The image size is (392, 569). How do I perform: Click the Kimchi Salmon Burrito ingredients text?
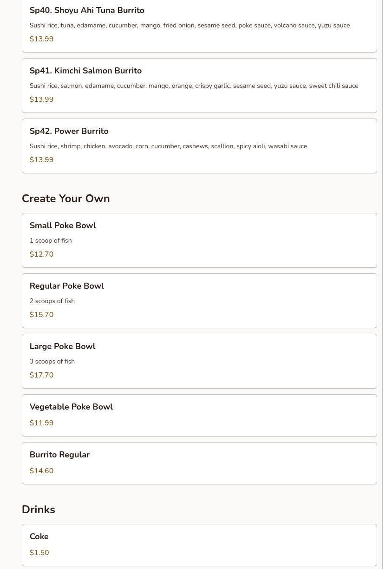[194, 86]
